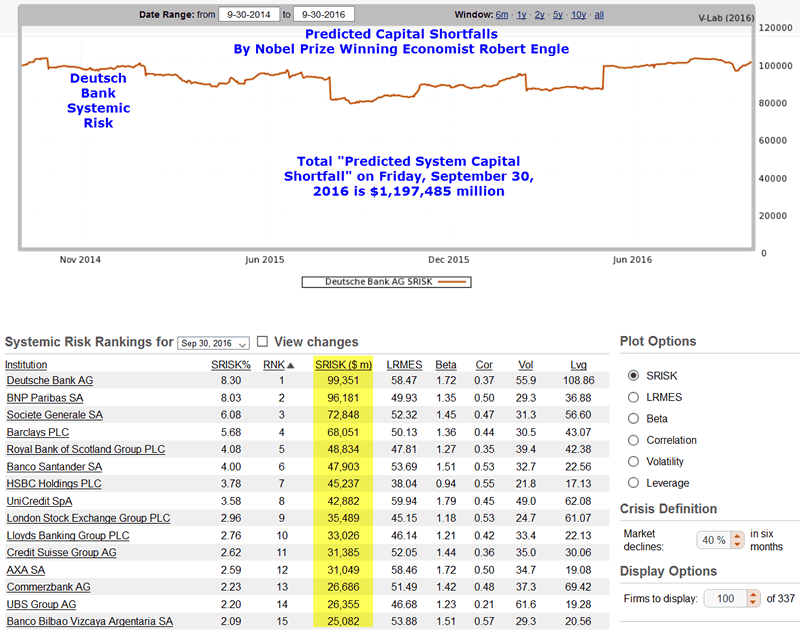Viewport: 800px width, 631px height.
Task: Select the Leverage plot option
Action: 633,483
